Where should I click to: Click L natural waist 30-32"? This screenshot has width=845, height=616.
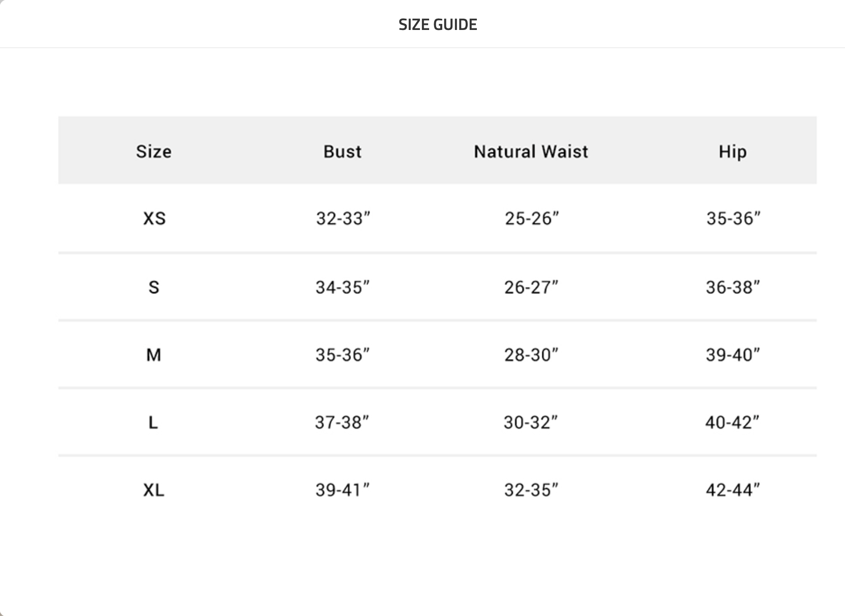click(530, 422)
